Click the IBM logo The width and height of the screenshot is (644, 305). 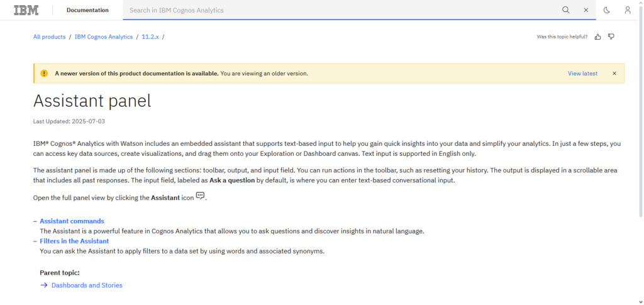26,10
